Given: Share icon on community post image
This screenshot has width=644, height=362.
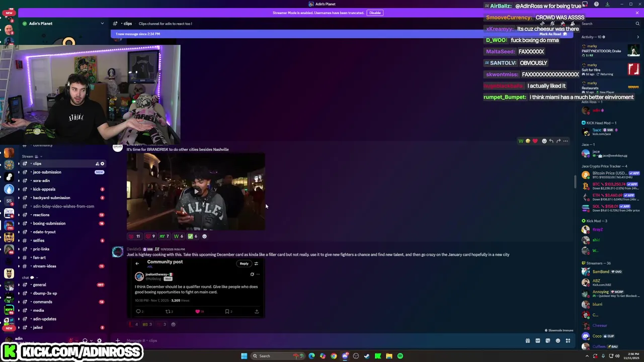Looking at the screenshot, I should pyautogui.click(x=257, y=311).
